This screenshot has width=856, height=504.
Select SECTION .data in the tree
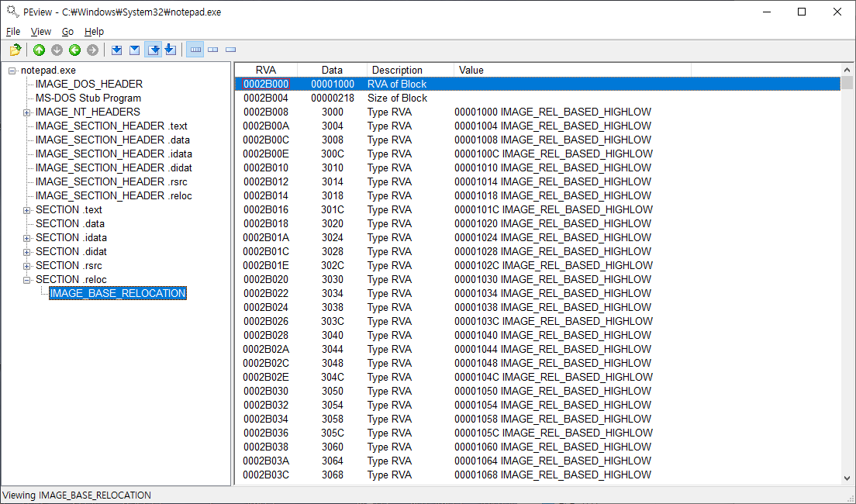[x=70, y=224]
